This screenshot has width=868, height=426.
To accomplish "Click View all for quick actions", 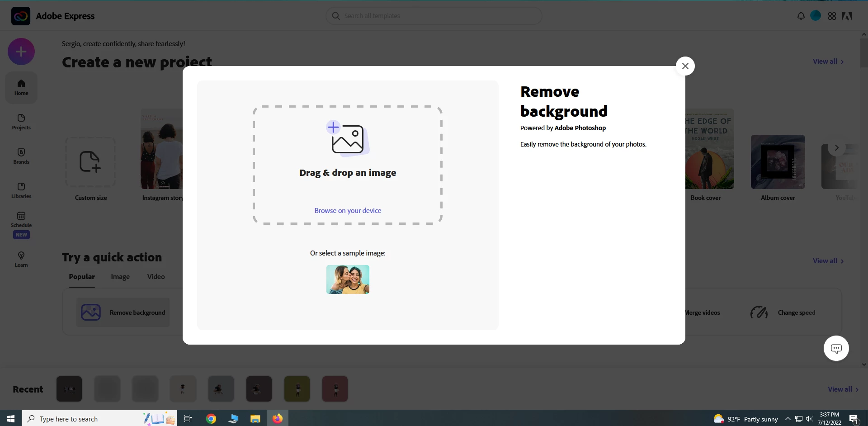I will tap(828, 261).
